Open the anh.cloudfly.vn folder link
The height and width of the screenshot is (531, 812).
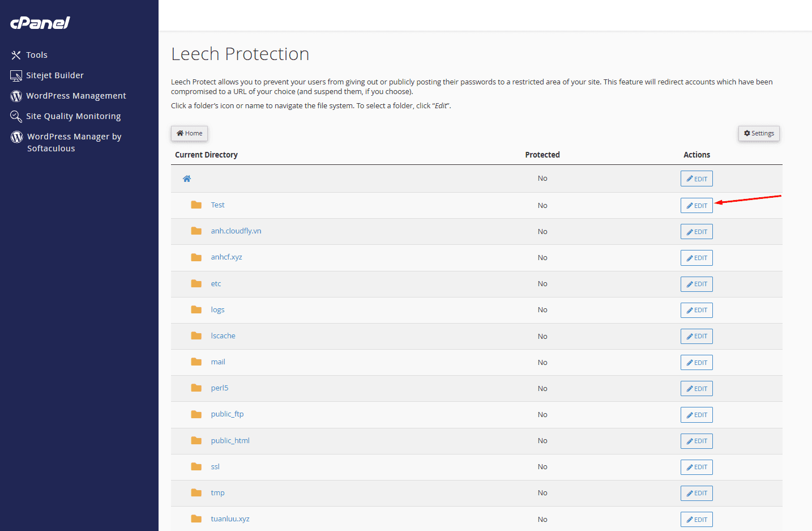(236, 231)
